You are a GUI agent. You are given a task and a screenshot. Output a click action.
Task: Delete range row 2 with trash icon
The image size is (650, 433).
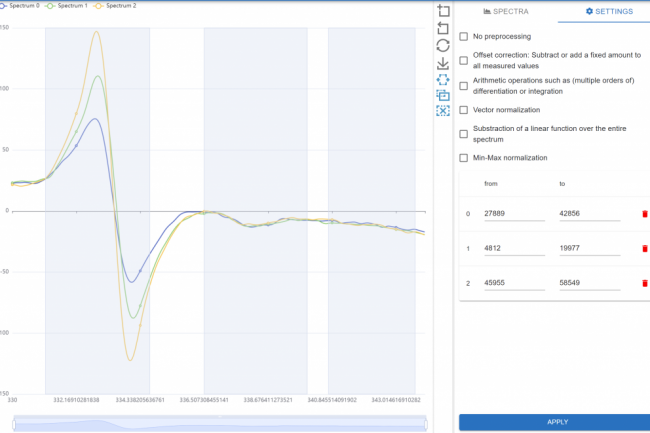[x=644, y=284]
